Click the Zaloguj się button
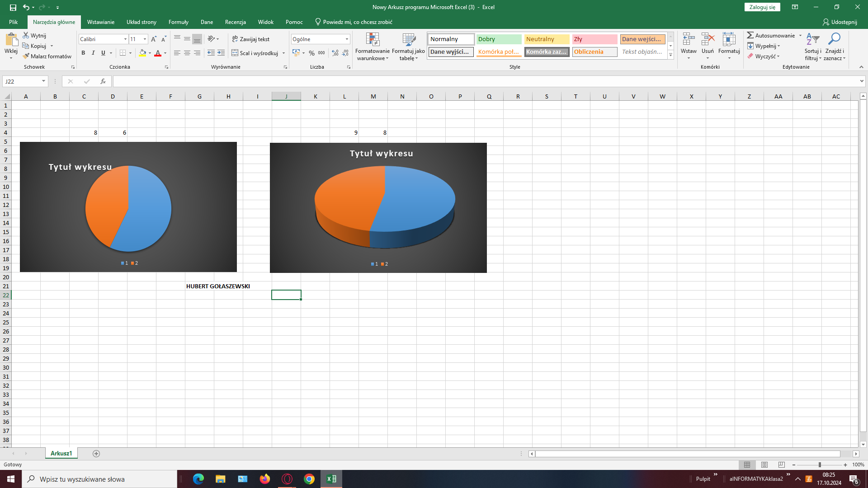 coord(762,7)
